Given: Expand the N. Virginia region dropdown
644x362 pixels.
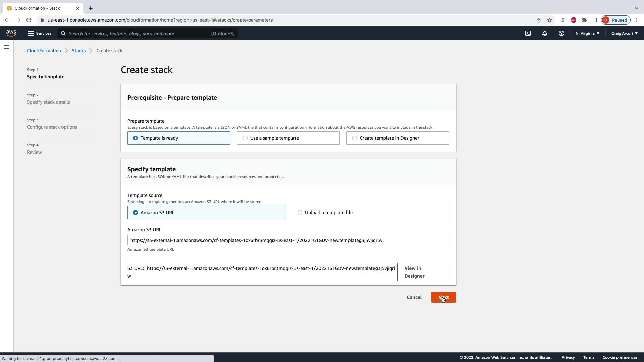Looking at the screenshot, I should click(x=587, y=33).
